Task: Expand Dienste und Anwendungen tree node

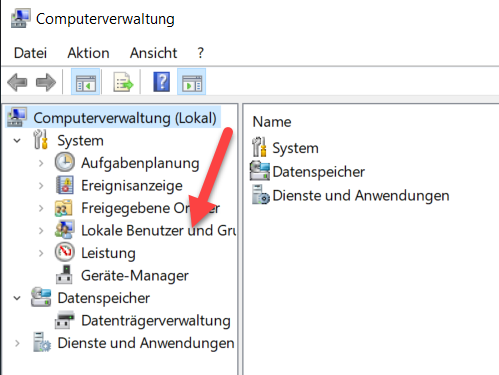Action: [x=17, y=343]
